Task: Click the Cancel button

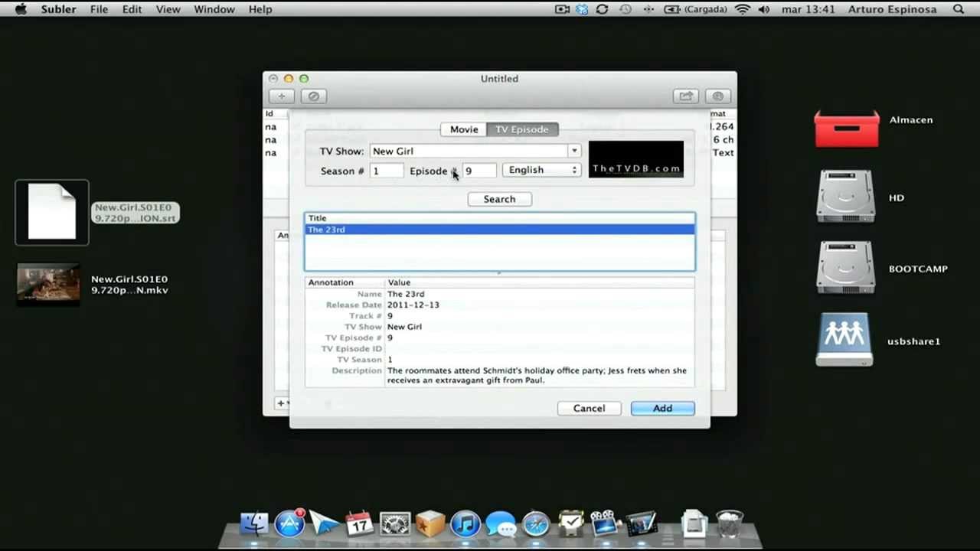Action: (589, 409)
